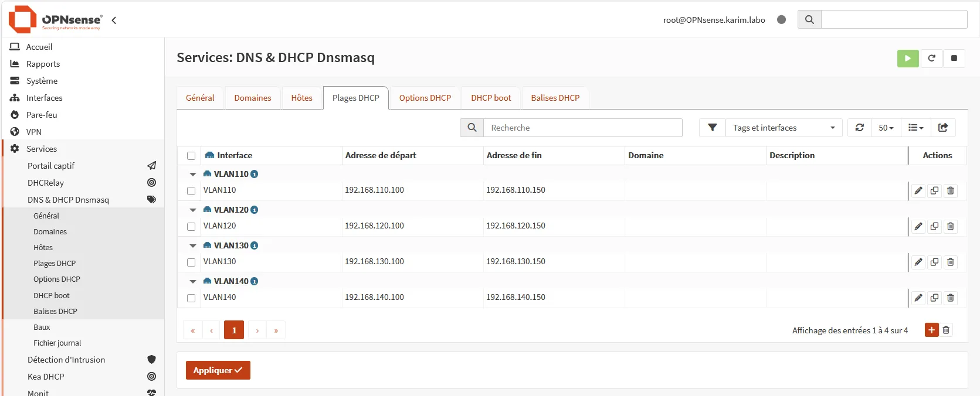The width and height of the screenshot is (980, 396).
Task: Collapse the VLAN120 group
Action: pyautogui.click(x=193, y=210)
